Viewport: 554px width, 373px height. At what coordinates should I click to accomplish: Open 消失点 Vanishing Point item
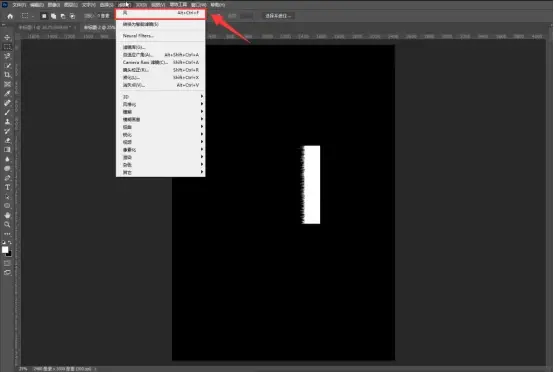(160, 85)
